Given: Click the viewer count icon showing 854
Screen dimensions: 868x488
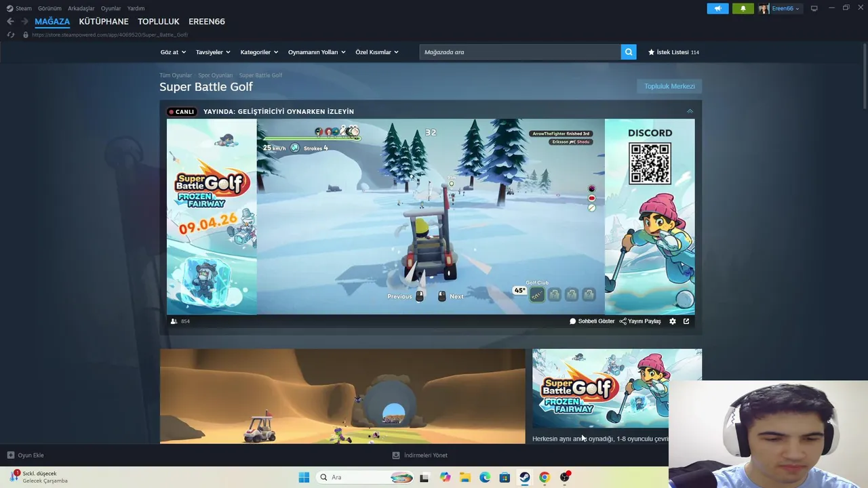Looking at the screenshot, I should (174, 321).
